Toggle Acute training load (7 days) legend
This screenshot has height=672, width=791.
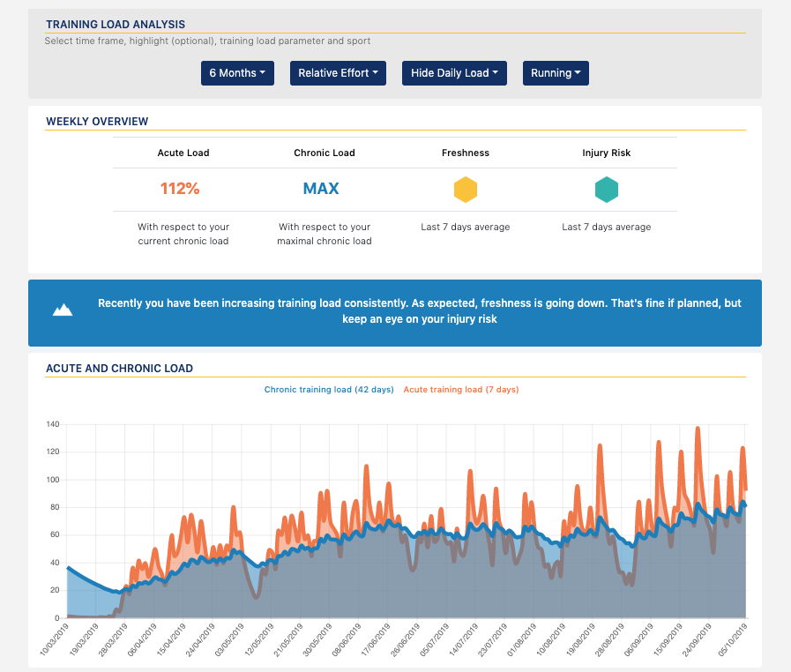coord(461,390)
